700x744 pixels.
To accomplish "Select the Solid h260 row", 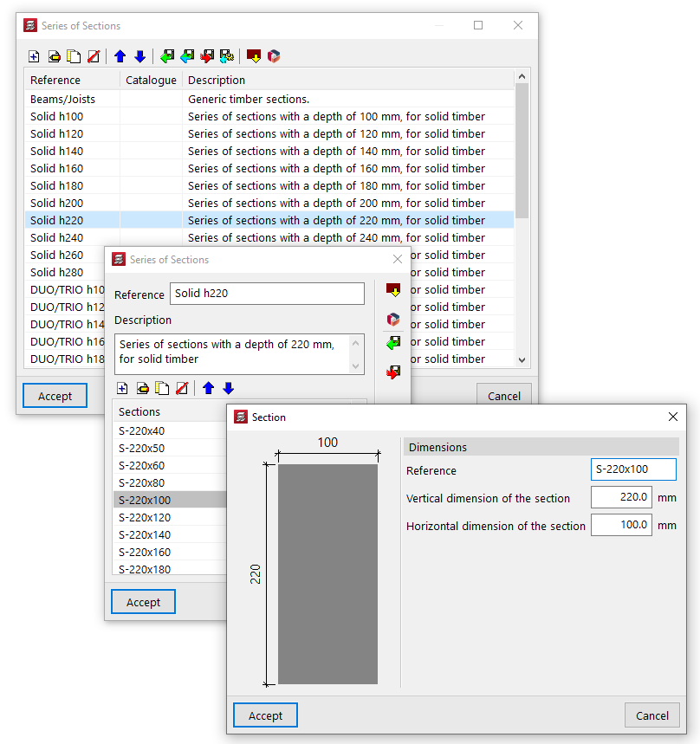I will (65, 256).
